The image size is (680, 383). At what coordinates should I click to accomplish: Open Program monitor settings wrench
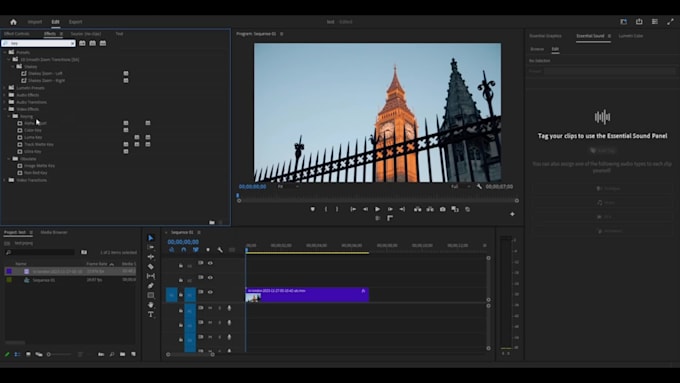479,187
